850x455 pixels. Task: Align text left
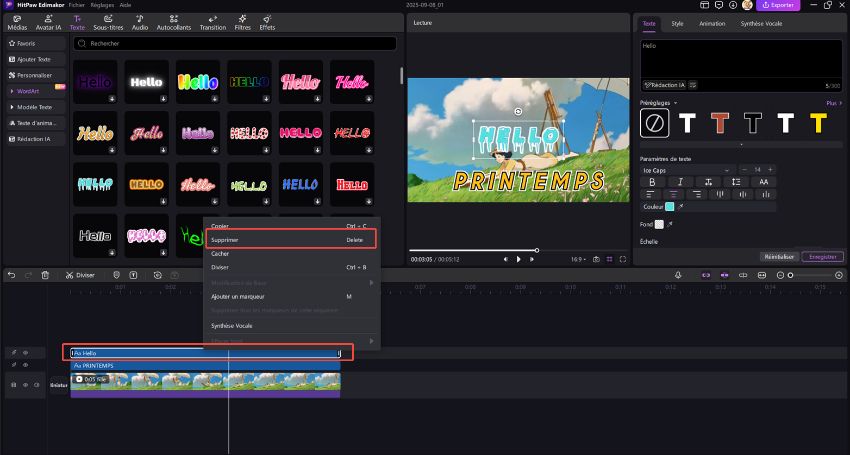click(651, 194)
